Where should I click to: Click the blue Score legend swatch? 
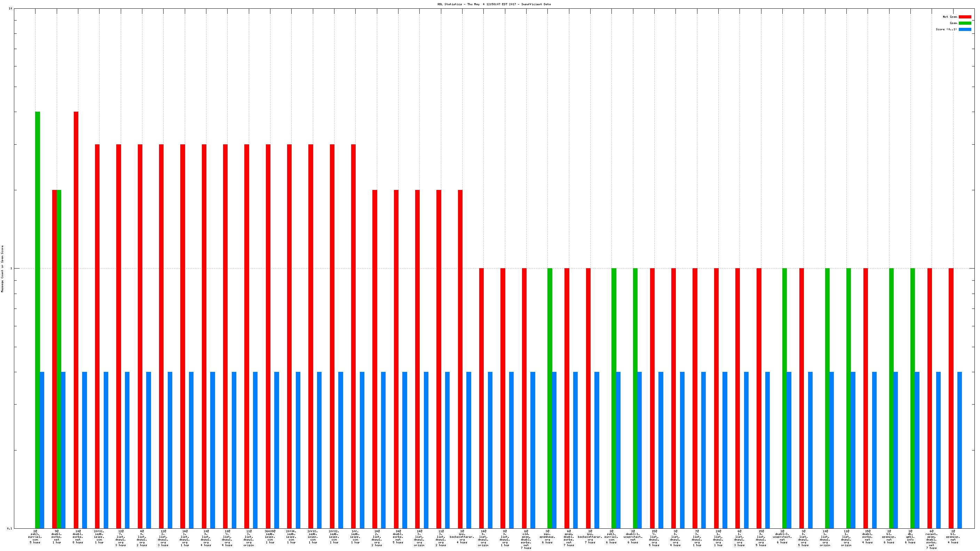[964, 29]
